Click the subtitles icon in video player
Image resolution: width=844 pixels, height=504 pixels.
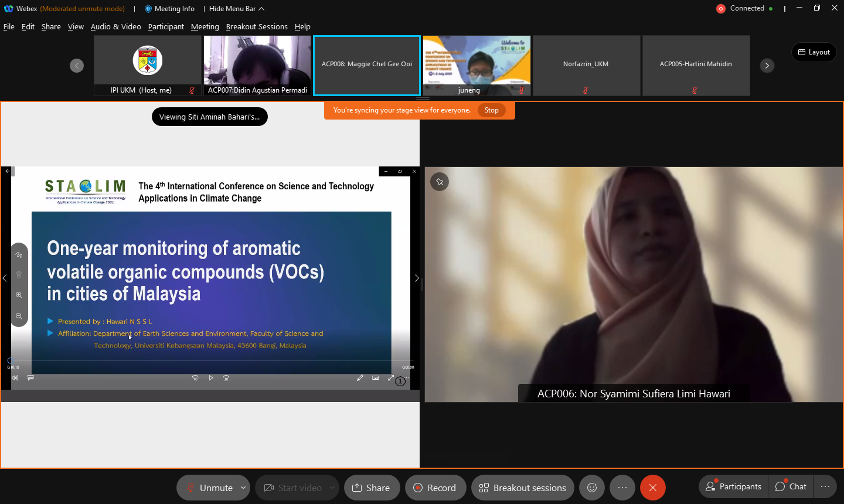click(x=30, y=378)
